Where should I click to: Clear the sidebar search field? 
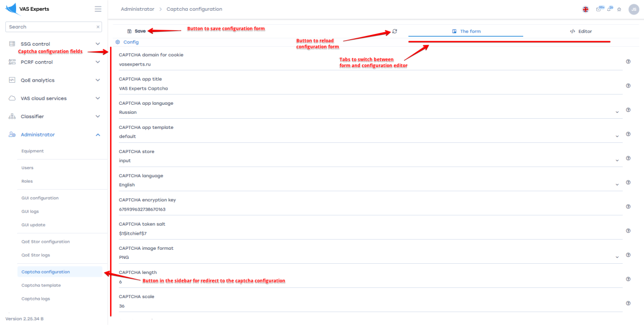click(x=98, y=27)
